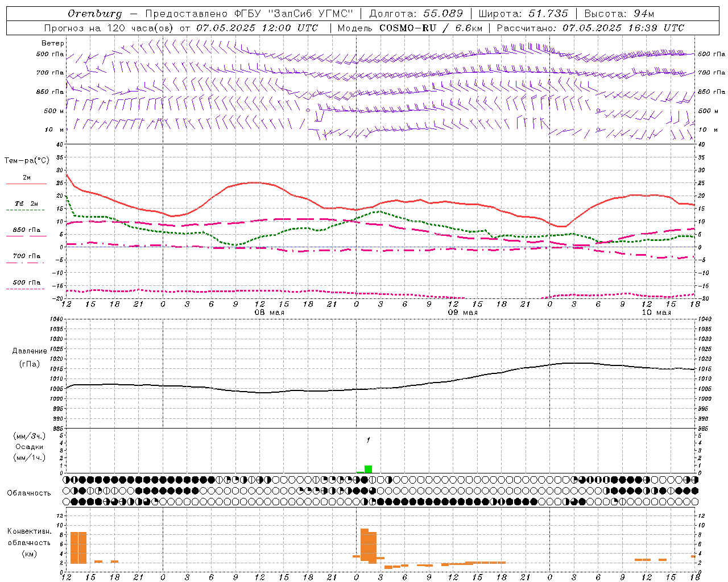
Task: Click the '10 мая' date label
Action: coord(656,313)
